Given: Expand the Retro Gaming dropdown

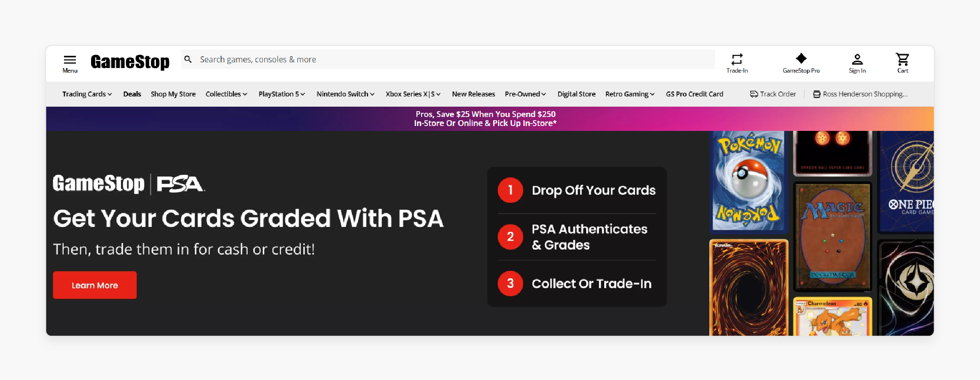Looking at the screenshot, I should click(x=630, y=94).
